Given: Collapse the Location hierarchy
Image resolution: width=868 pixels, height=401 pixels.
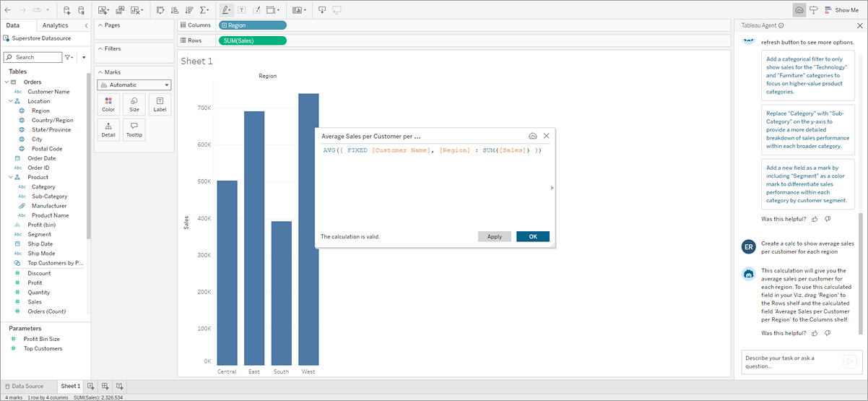Looking at the screenshot, I should (11, 101).
